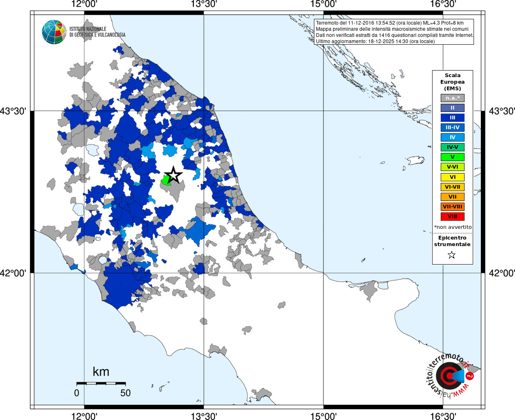Select the intensity III legend swatch
The height and width of the screenshot is (420, 515).
tap(453, 118)
